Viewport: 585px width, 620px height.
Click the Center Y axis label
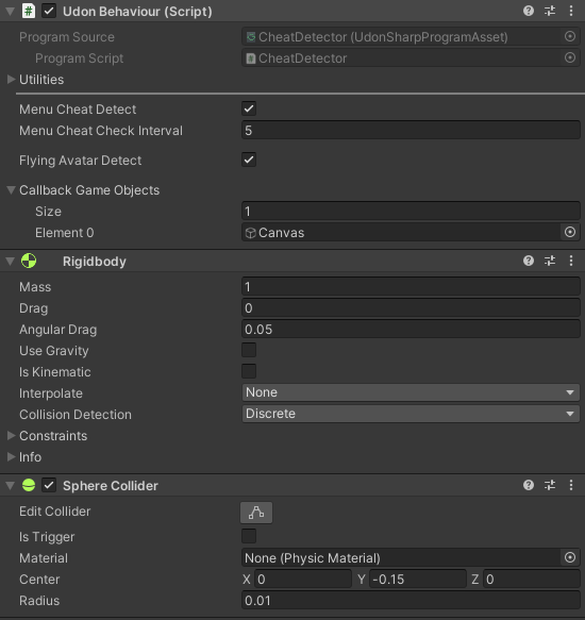pos(362,579)
